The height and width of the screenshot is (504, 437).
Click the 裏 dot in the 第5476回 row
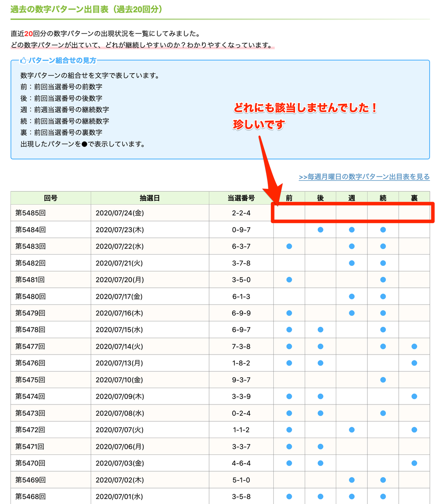(414, 363)
